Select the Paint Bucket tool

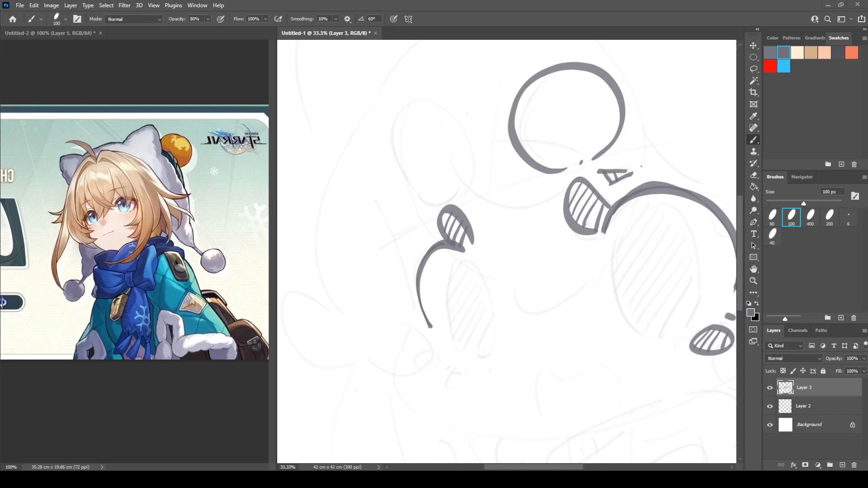(x=753, y=187)
